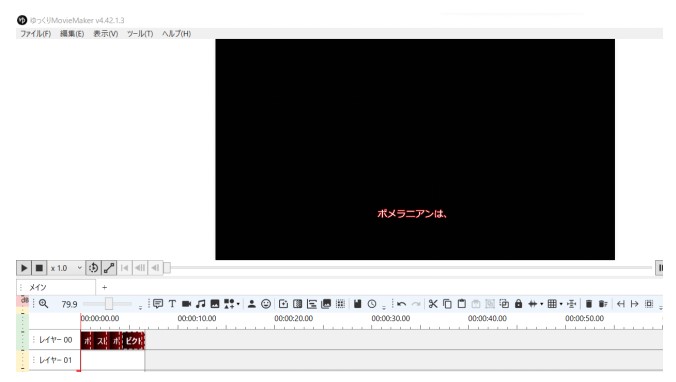Add an image item with picture icon

pyautogui.click(x=215, y=304)
